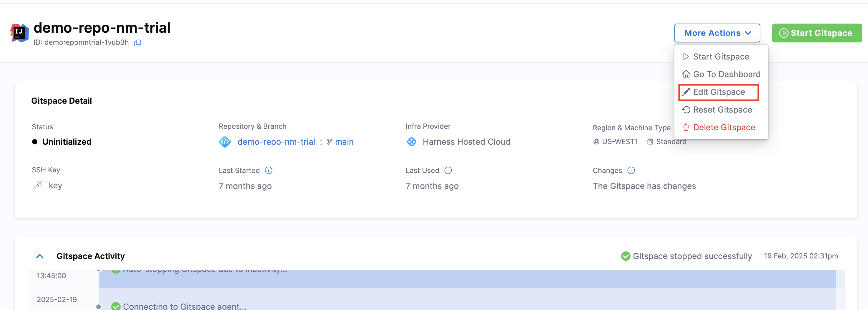Copy the Gitspace ID with copy icon
Viewport: 868px width, 310px height.
pyautogui.click(x=137, y=43)
